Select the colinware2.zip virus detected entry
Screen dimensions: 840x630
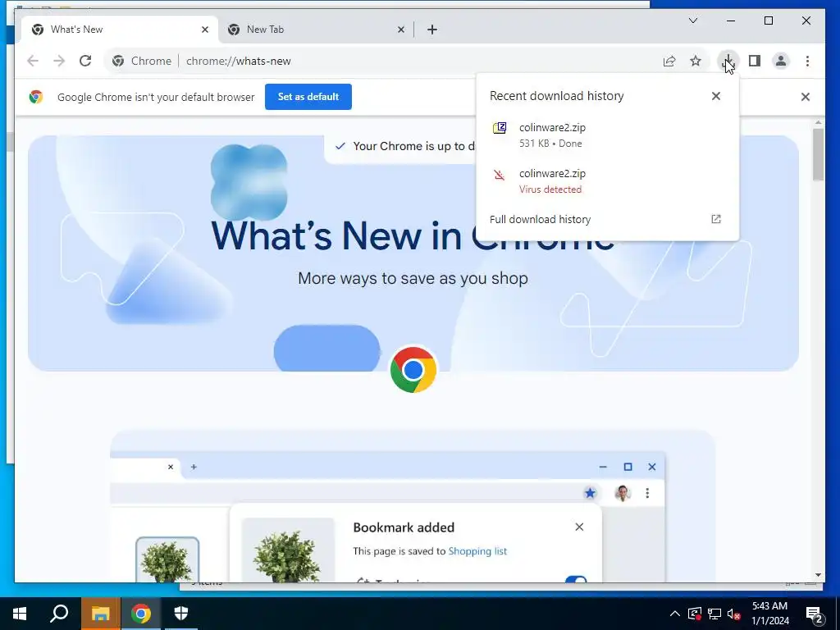(607, 181)
